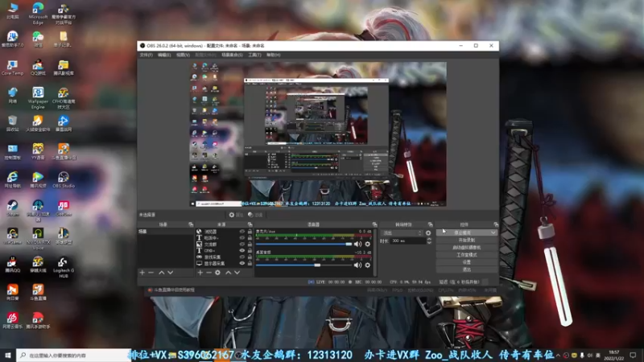Remove the selected scene with minus icon
This screenshot has height=362, width=644.
coord(151,273)
